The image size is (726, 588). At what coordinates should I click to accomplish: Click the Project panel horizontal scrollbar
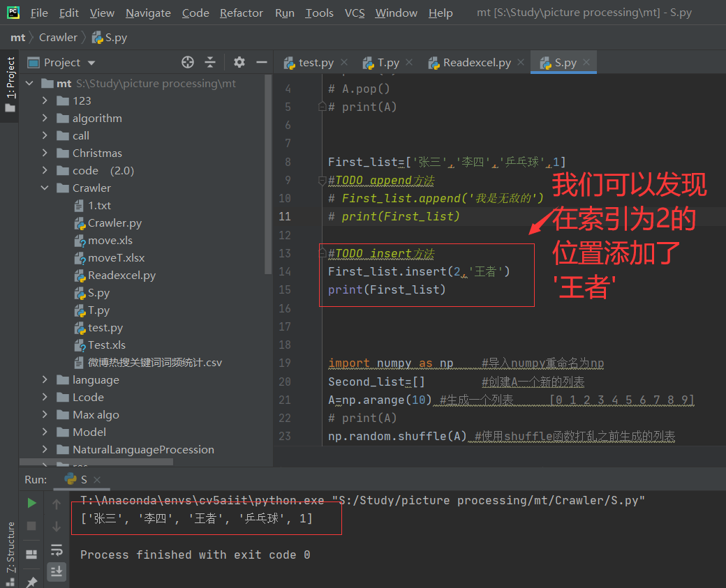tap(96, 462)
